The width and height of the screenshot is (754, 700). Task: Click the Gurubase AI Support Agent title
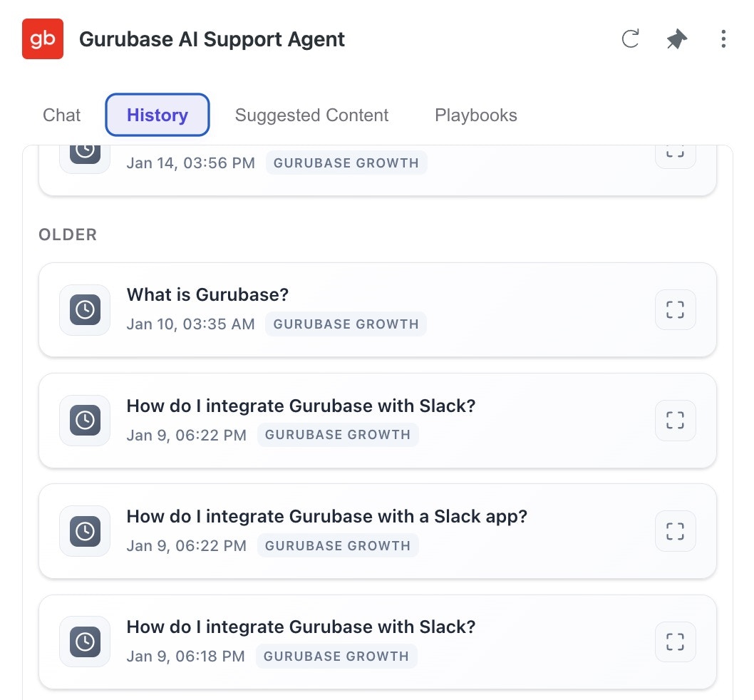pyautogui.click(x=212, y=39)
